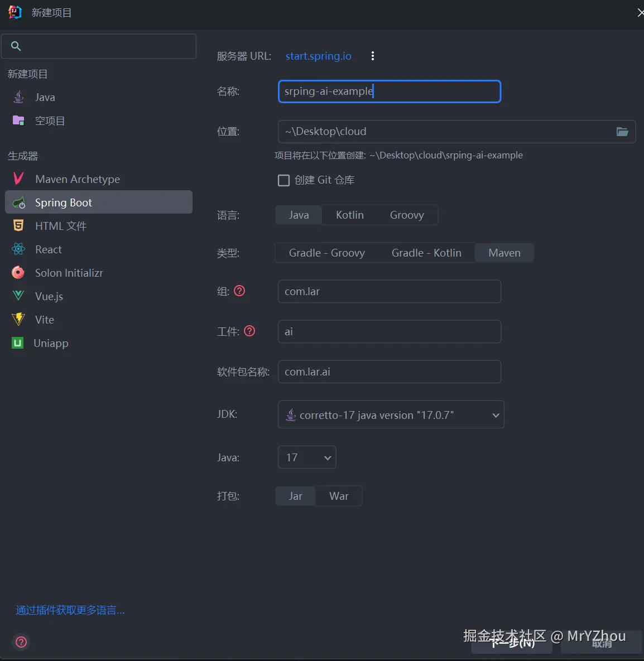Select HTML 文件 generator
This screenshot has height=661, width=644.
point(99,226)
